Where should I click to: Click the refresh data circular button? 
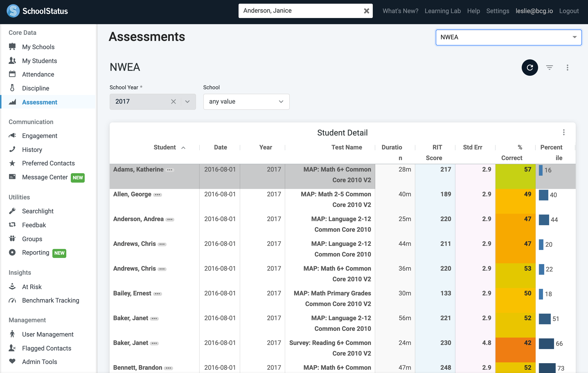529,67
